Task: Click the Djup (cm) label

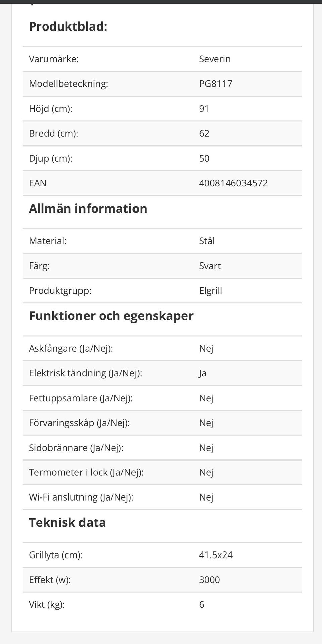Action: [51, 158]
